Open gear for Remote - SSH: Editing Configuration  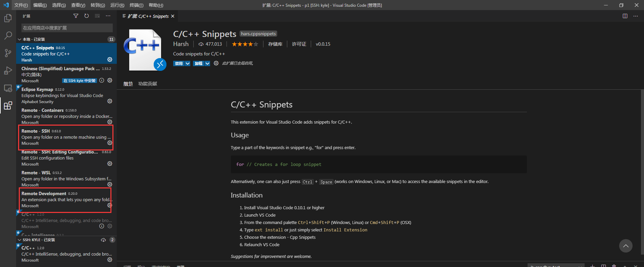click(x=110, y=164)
